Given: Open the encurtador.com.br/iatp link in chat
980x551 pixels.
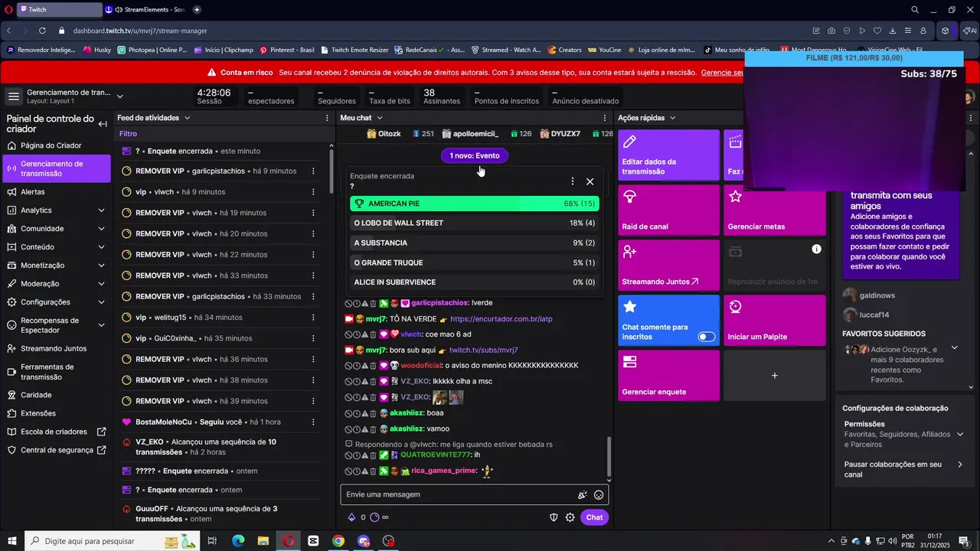Looking at the screenshot, I should [x=501, y=319].
